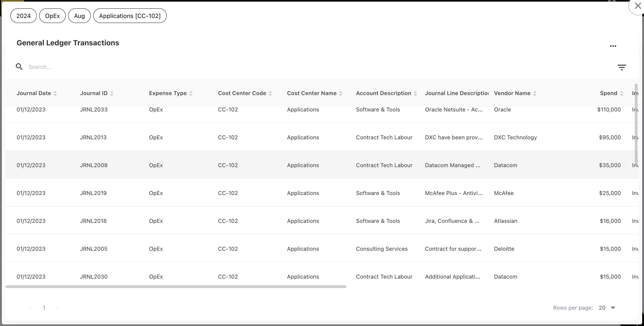
Task: Click the horizontal table scrollbar
Action: [x=176, y=287]
